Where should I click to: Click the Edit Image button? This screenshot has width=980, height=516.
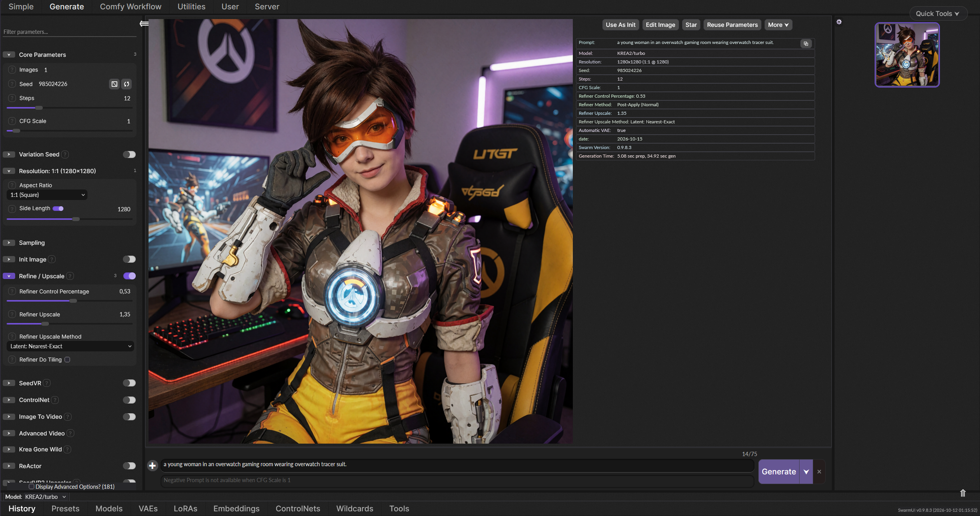660,25
